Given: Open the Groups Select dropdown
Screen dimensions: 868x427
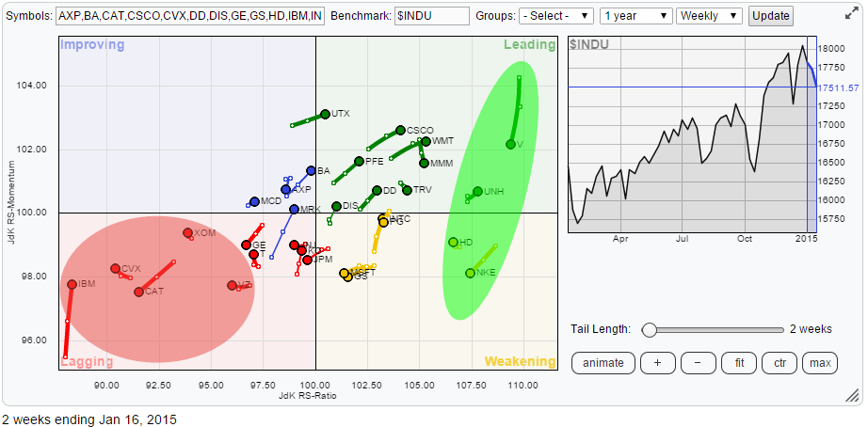Looking at the screenshot, I should pyautogui.click(x=555, y=15).
